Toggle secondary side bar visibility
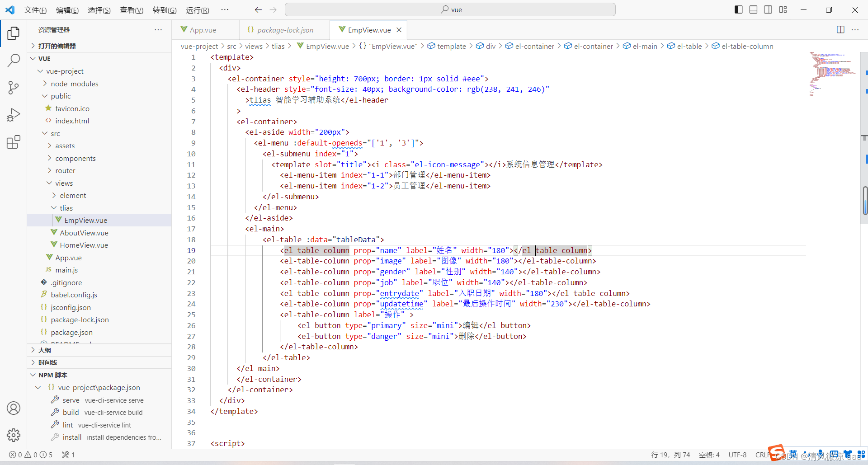 pyautogui.click(x=768, y=9)
